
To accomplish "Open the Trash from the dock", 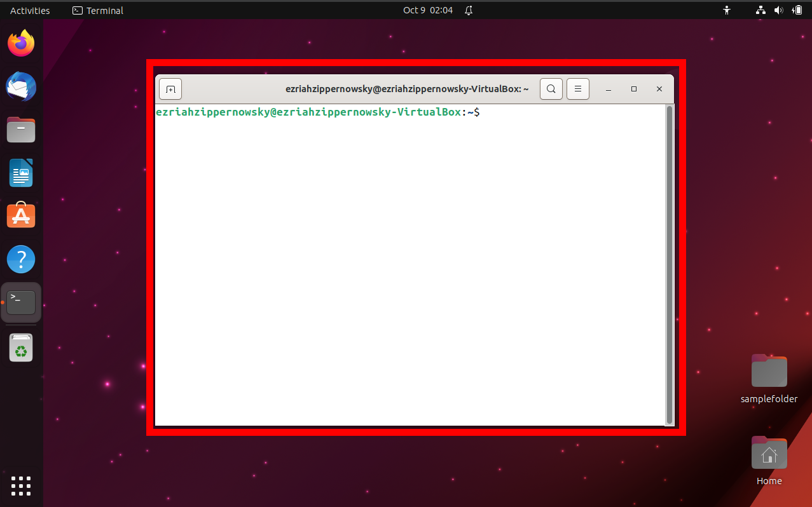I will click(21, 347).
